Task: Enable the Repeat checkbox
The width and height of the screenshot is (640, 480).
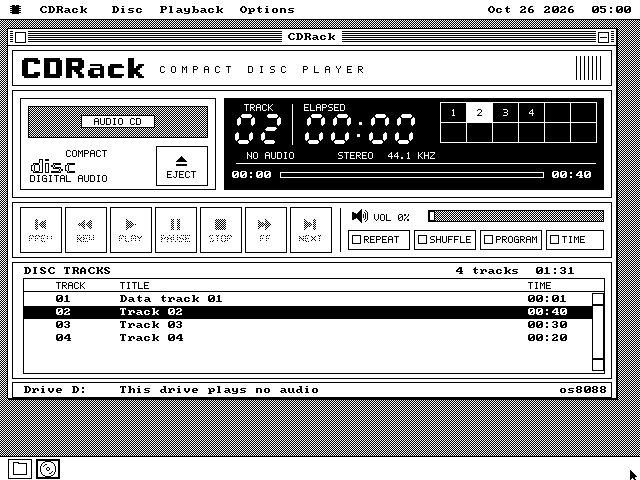Action: tap(379, 240)
